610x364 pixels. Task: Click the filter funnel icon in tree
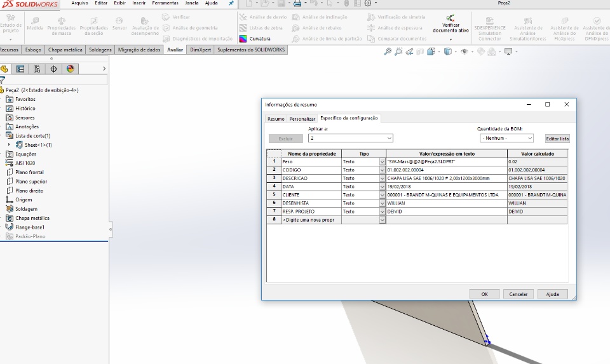coord(3,80)
